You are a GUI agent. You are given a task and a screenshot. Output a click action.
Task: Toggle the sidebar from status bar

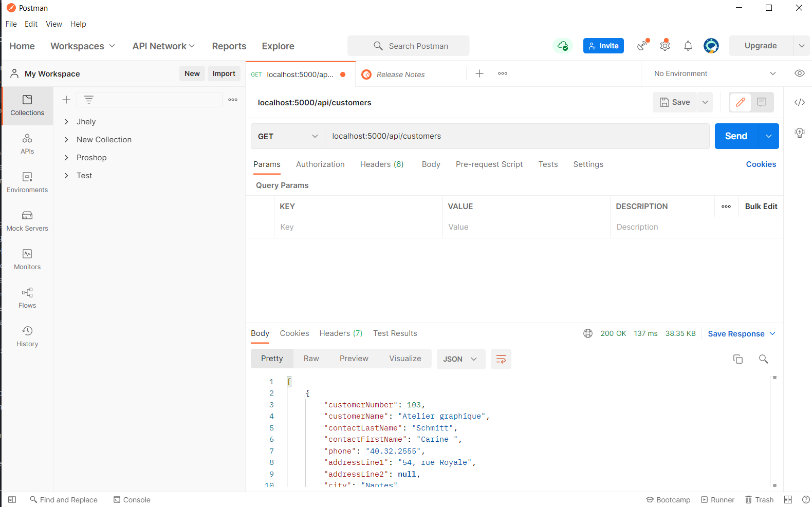coord(12,500)
